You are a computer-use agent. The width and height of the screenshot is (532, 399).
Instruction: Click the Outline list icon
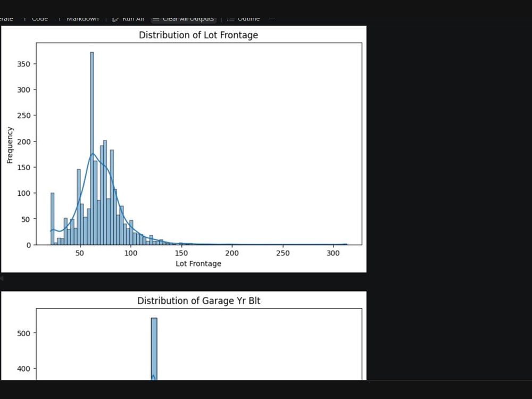tap(231, 19)
